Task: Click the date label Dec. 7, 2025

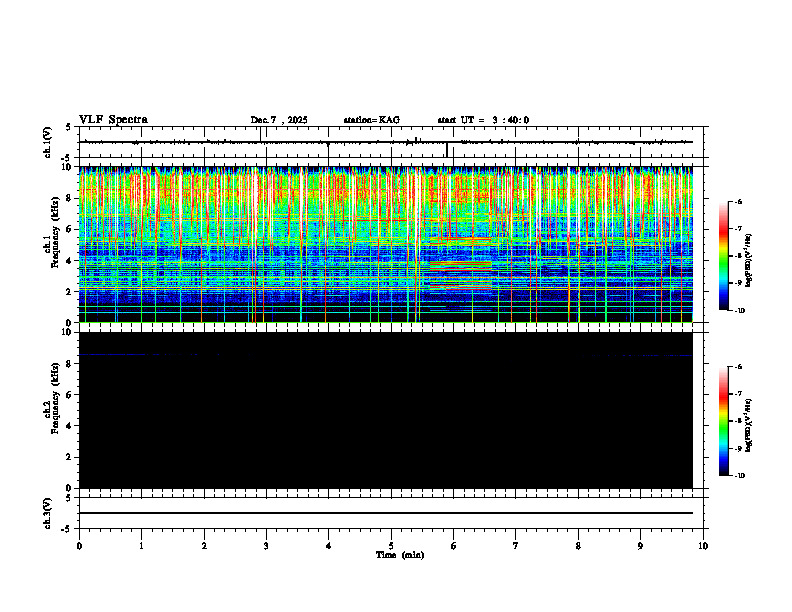Action: [x=279, y=120]
